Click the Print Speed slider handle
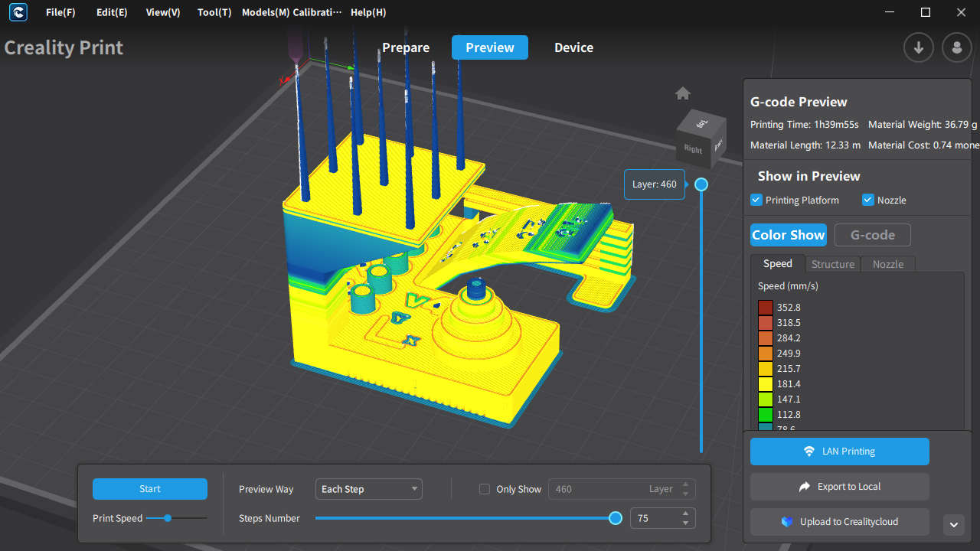 [x=167, y=518]
